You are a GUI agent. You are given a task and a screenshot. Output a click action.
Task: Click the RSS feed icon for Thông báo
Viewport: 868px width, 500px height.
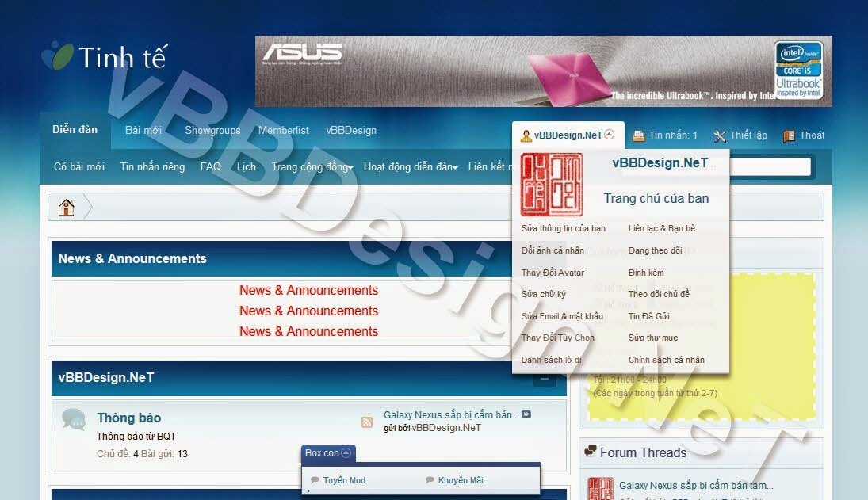coord(366,422)
